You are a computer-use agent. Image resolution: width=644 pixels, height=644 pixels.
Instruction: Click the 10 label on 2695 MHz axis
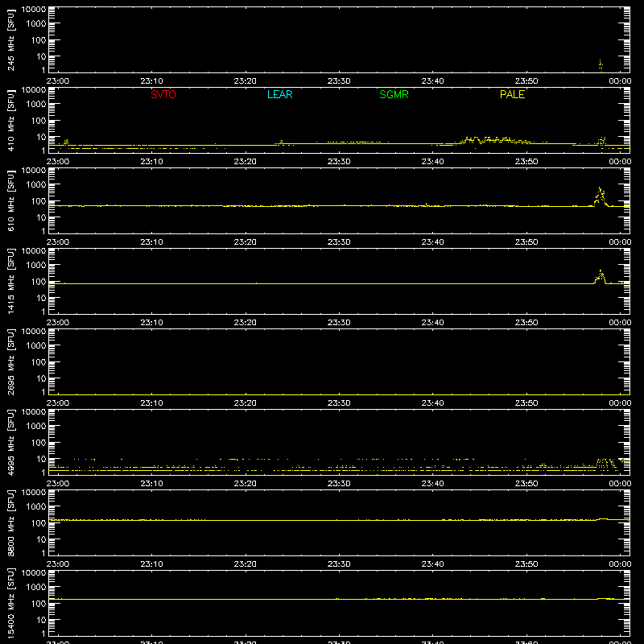(x=41, y=378)
